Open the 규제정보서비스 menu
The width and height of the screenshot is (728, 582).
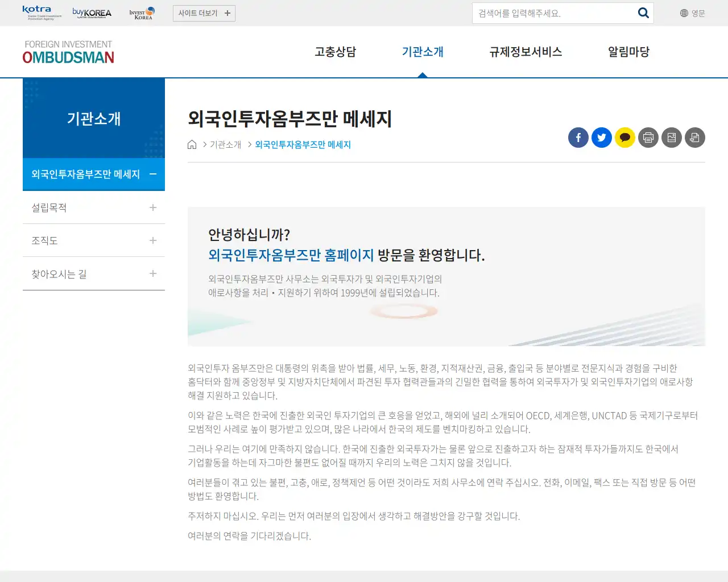pyautogui.click(x=525, y=52)
